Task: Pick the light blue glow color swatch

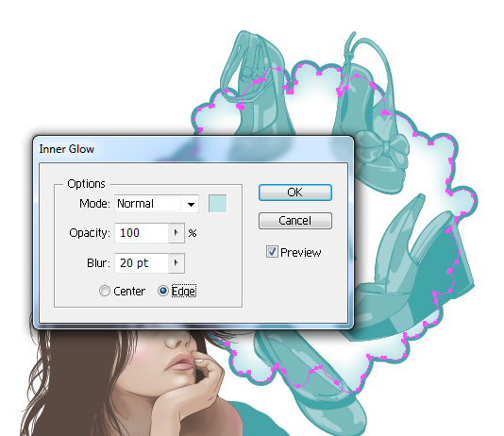Action: (x=218, y=204)
